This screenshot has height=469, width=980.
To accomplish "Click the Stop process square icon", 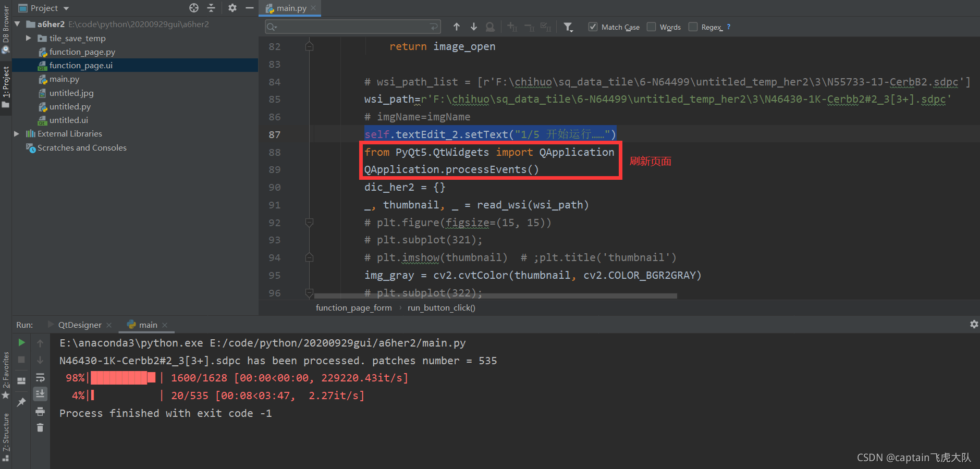I will (x=21, y=360).
